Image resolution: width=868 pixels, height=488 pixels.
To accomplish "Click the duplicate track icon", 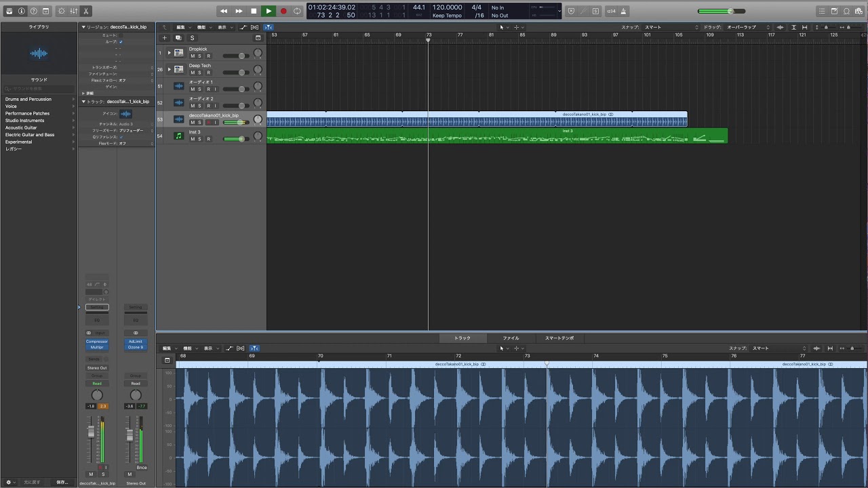I will pyautogui.click(x=178, y=38).
